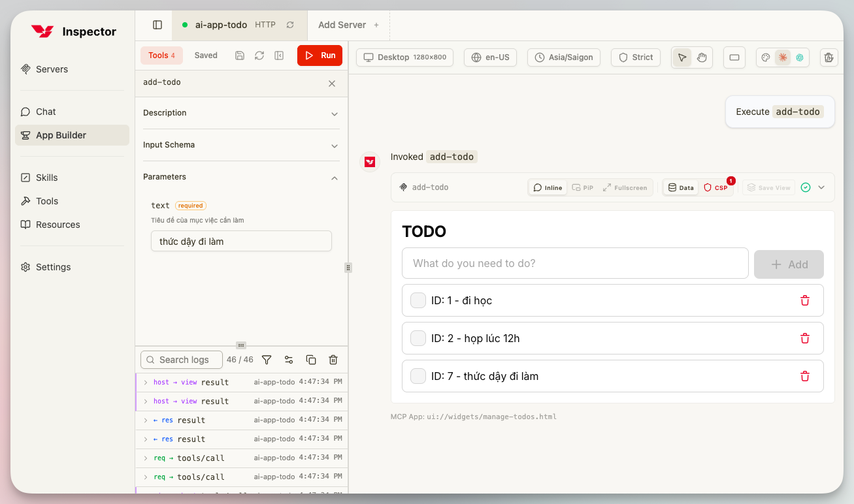
Task: Open the Chat sidebar item
Action: click(72, 112)
